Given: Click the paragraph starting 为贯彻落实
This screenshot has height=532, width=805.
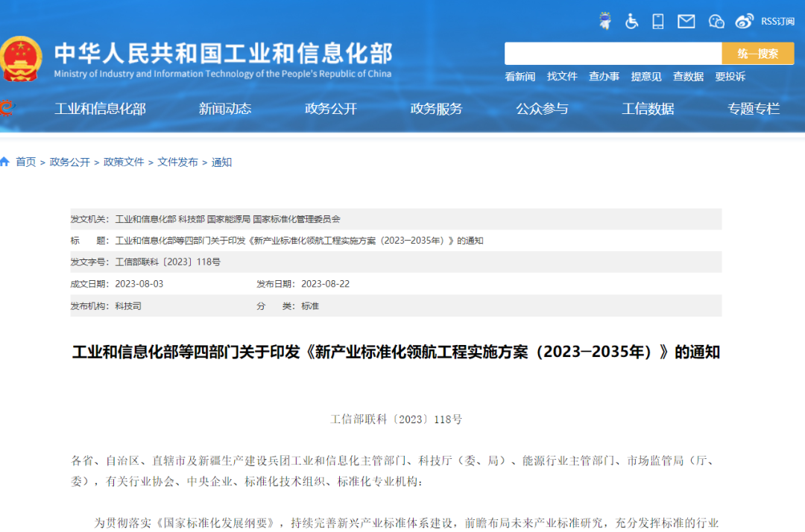Looking at the screenshot, I should click(x=405, y=523).
